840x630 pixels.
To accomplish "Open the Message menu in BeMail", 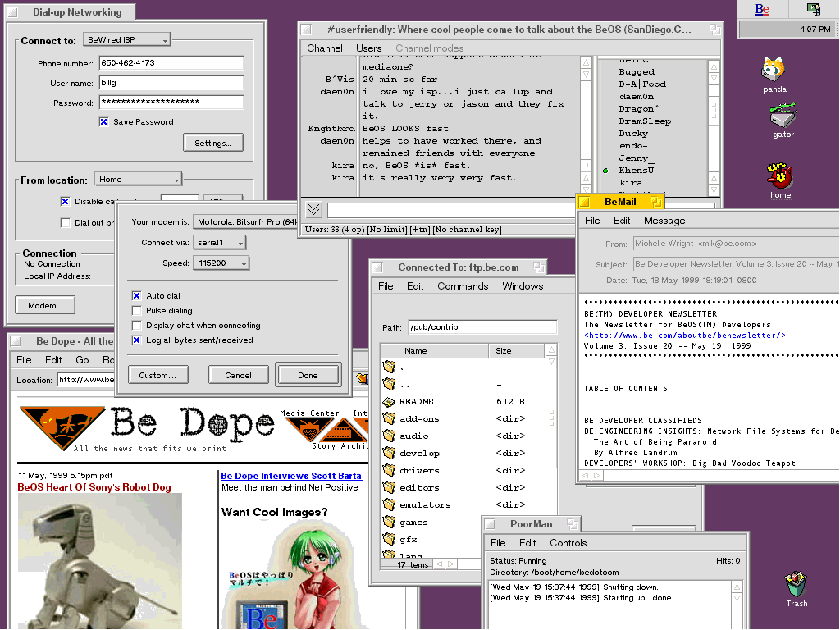I will (x=664, y=221).
